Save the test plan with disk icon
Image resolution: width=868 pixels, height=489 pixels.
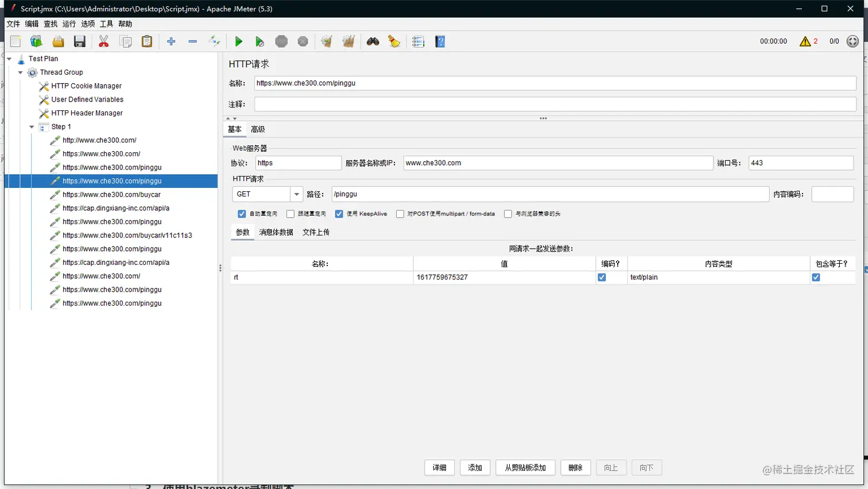click(x=80, y=41)
